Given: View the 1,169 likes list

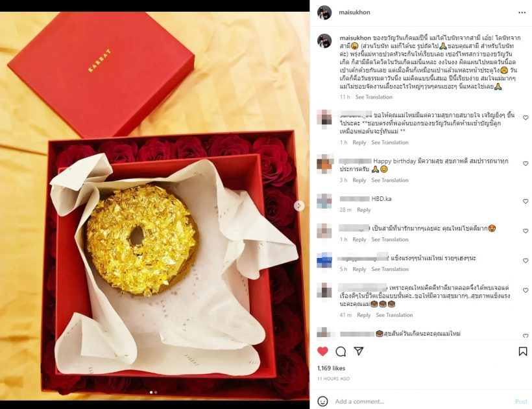Looking at the screenshot, I should click(331, 368).
